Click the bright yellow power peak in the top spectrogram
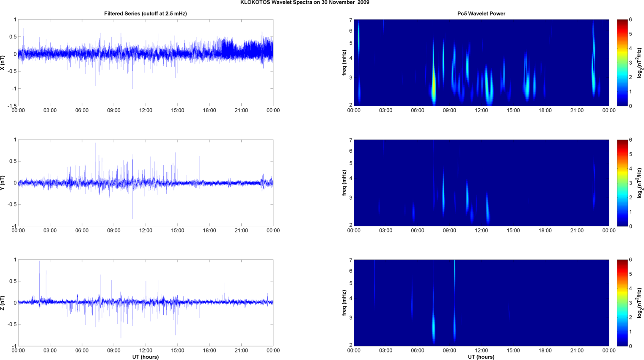The image size is (644, 360). click(x=434, y=87)
